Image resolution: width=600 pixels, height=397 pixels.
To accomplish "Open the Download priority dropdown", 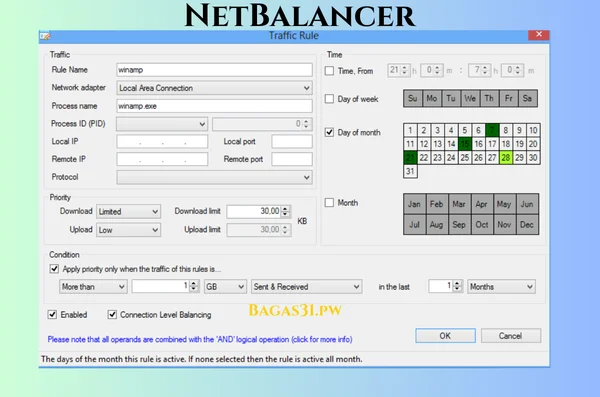I will click(128, 211).
